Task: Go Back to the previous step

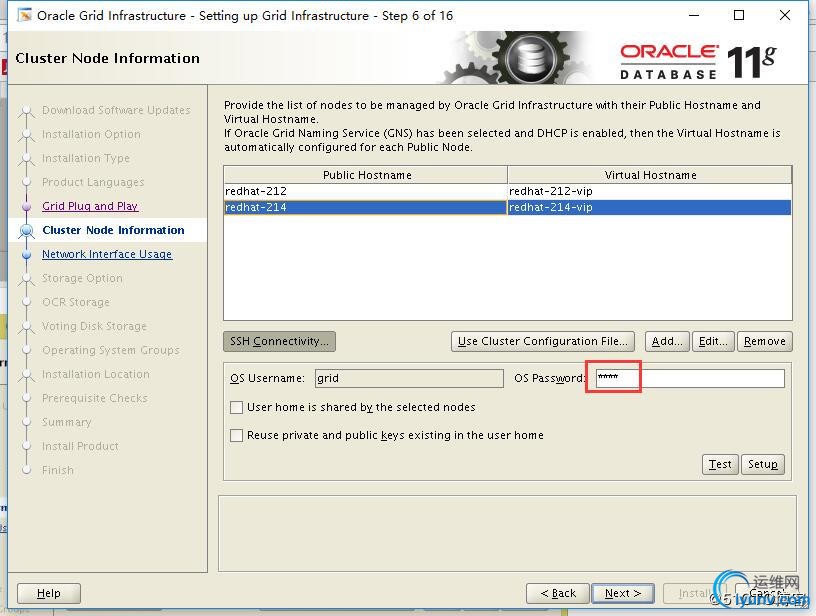Action: tap(558, 593)
